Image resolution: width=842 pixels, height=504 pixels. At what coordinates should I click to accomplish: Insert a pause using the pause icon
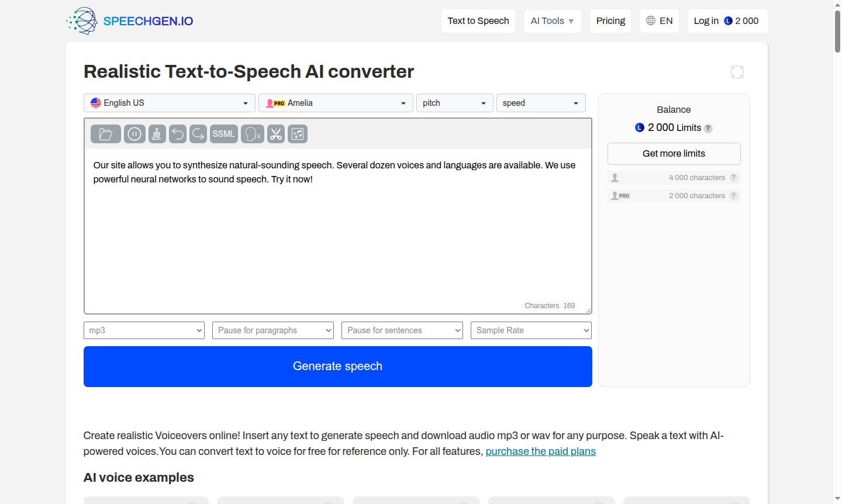(134, 133)
